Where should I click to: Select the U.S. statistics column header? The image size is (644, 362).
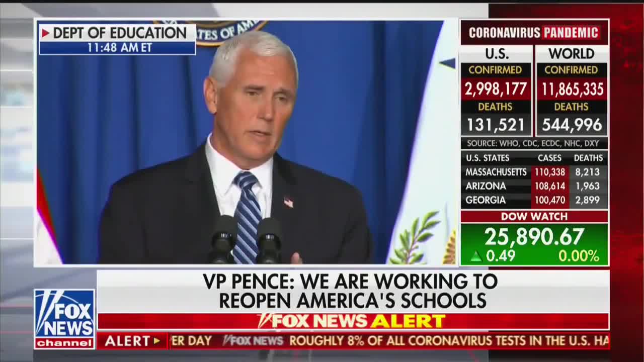click(x=497, y=53)
